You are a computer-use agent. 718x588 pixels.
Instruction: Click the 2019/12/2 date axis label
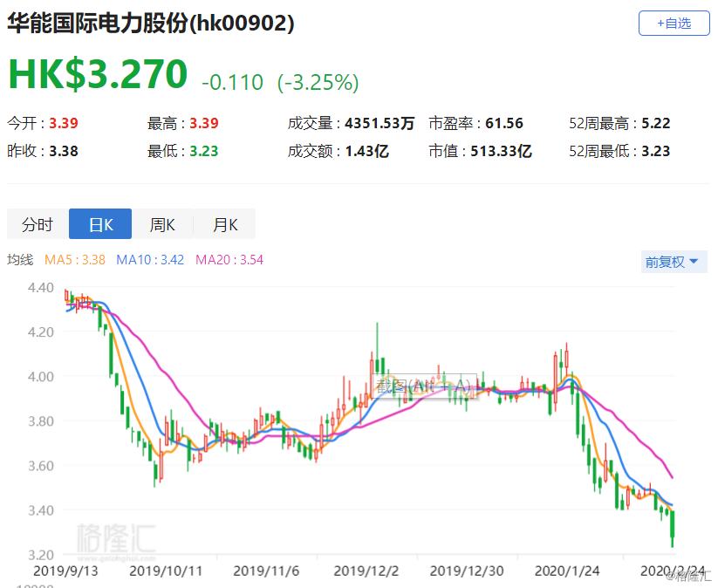366,571
